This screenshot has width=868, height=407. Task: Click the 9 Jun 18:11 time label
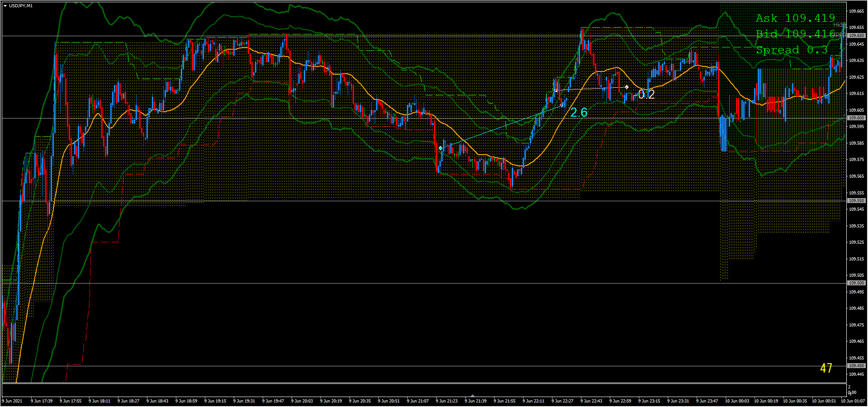(99, 401)
